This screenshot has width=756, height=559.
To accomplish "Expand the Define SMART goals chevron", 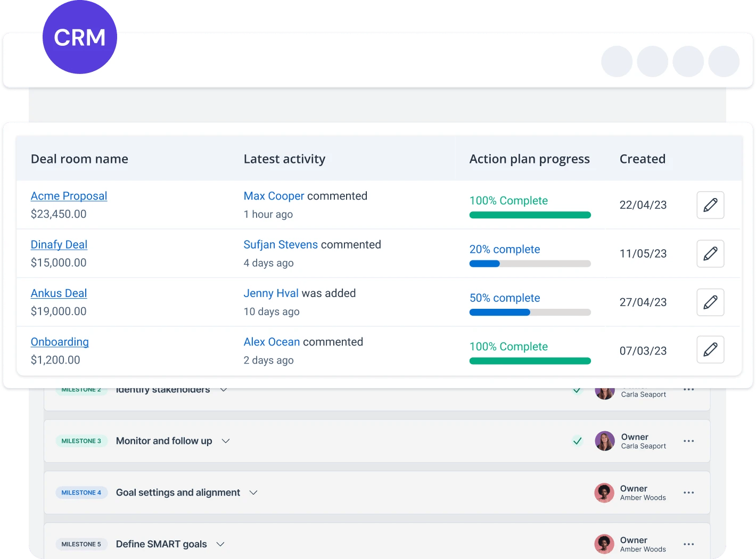I will pyautogui.click(x=220, y=544).
